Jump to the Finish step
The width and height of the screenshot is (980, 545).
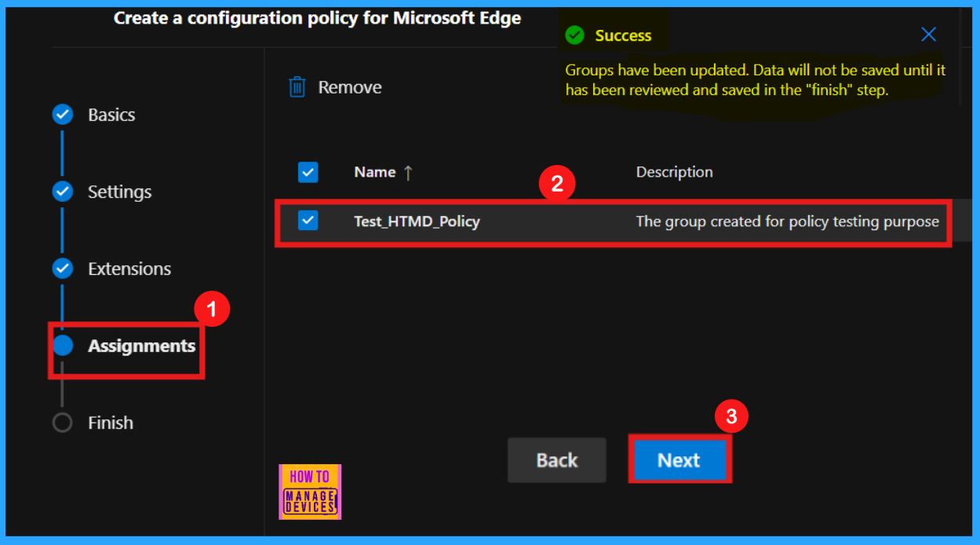[111, 422]
